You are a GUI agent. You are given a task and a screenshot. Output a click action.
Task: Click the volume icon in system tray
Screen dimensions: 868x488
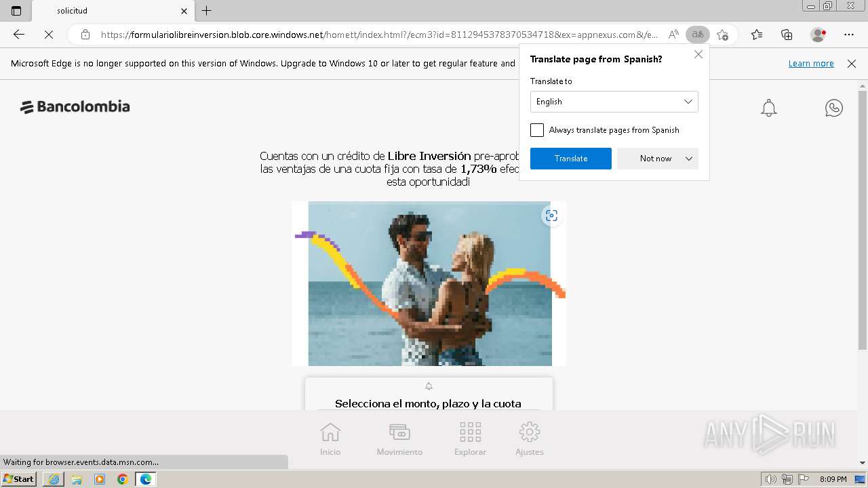[x=771, y=479]
